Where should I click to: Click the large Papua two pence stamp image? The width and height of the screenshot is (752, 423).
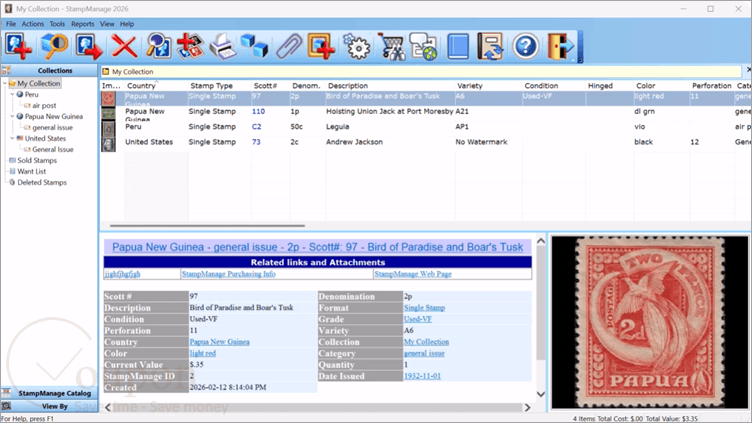pos(650,322)
